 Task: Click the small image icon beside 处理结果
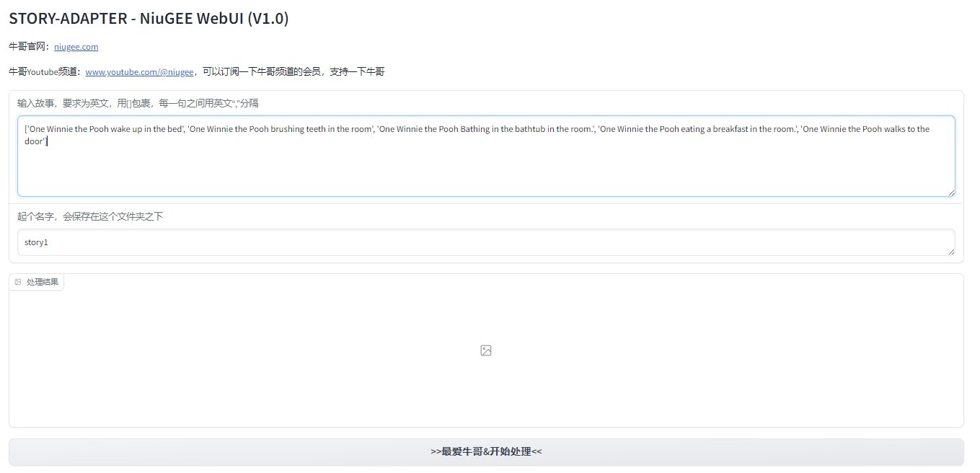(18, 282)
